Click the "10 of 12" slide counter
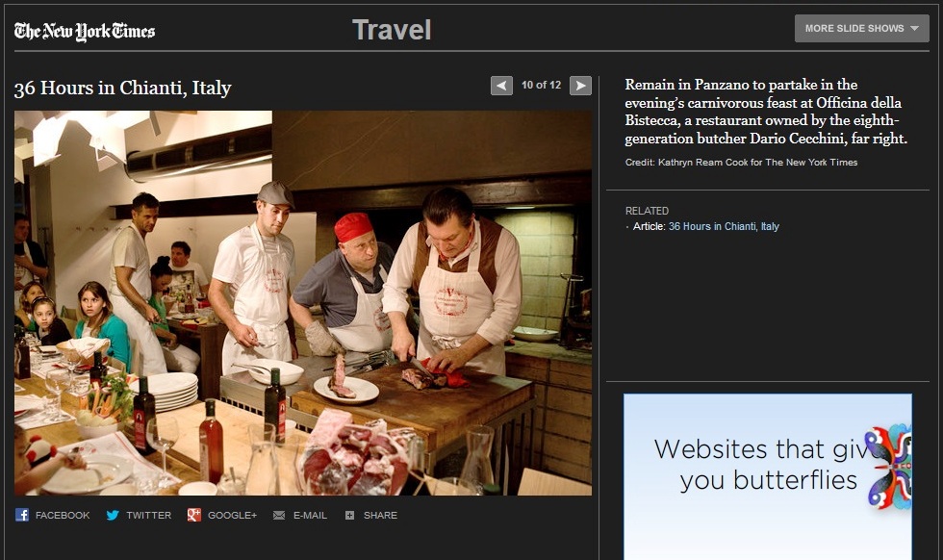 tap(541, 85)
